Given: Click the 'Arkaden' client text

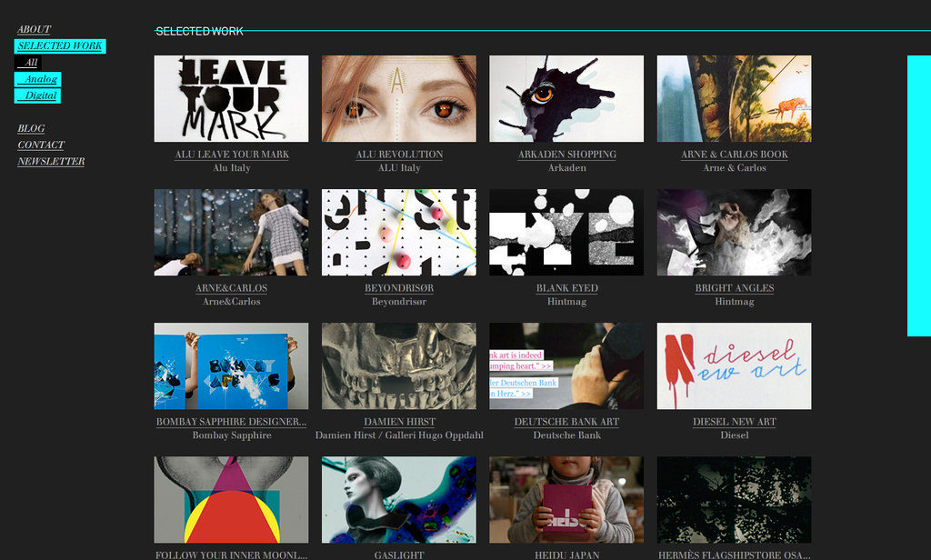Looking at the screenshot, I should (x=567, y=168).
